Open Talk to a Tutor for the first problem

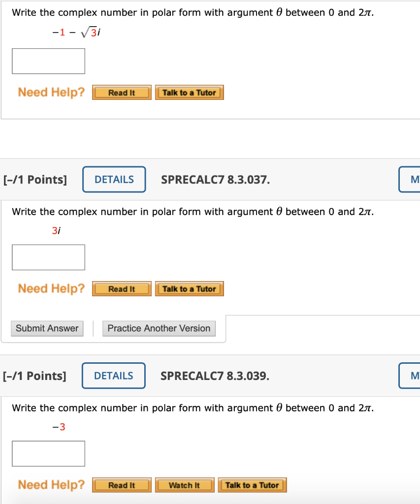pos(189,92)
